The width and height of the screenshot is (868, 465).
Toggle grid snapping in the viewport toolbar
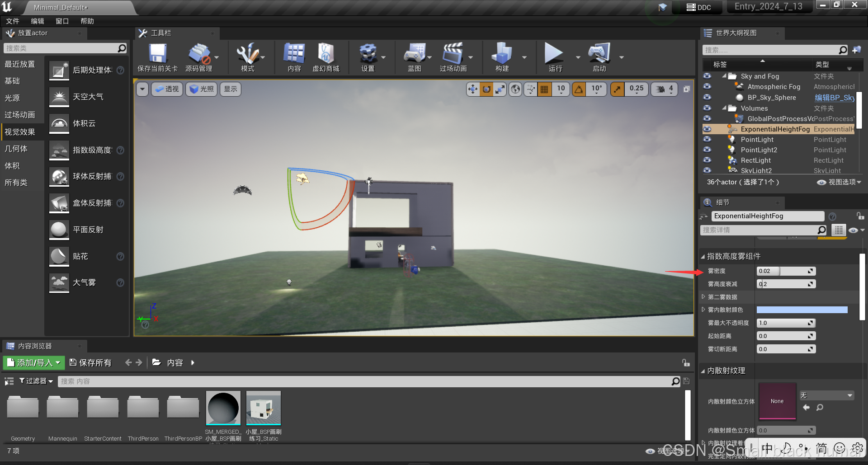[x=544, y=89]
